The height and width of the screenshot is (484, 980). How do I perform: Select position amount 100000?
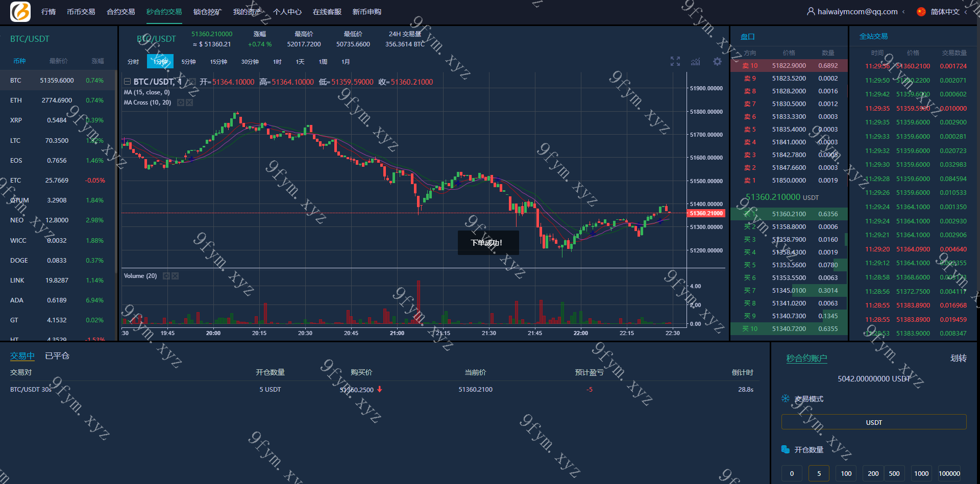click(949, 473)
